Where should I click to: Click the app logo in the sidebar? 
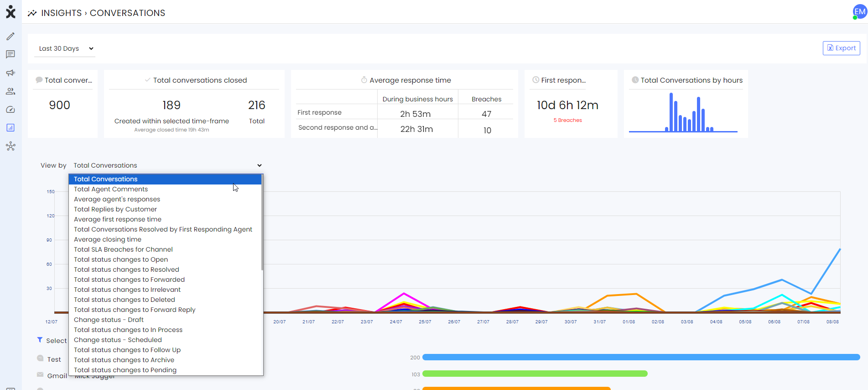click(x=10, y=12)
